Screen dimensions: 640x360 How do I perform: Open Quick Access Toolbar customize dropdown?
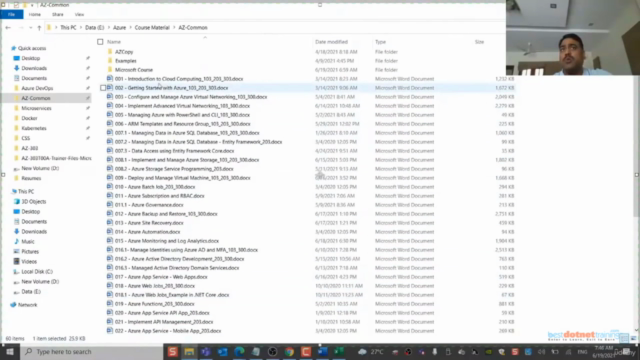tap(32, 5)
